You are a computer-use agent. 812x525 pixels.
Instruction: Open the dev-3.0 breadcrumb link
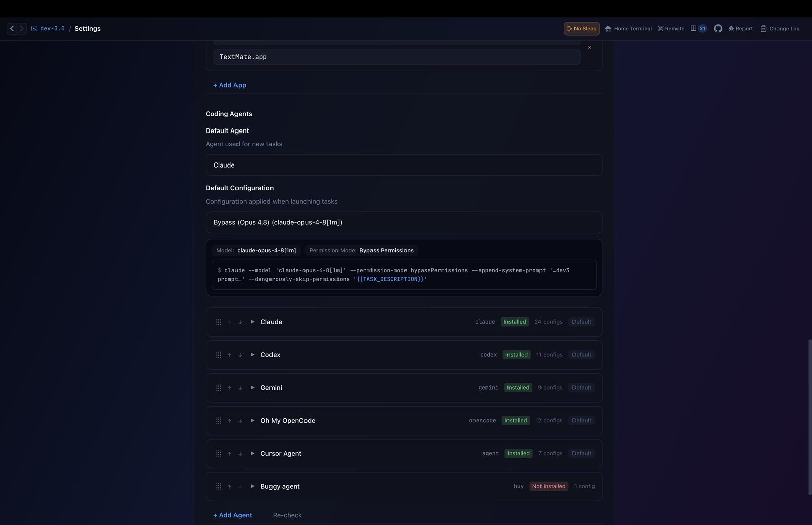tap(48, 29)
